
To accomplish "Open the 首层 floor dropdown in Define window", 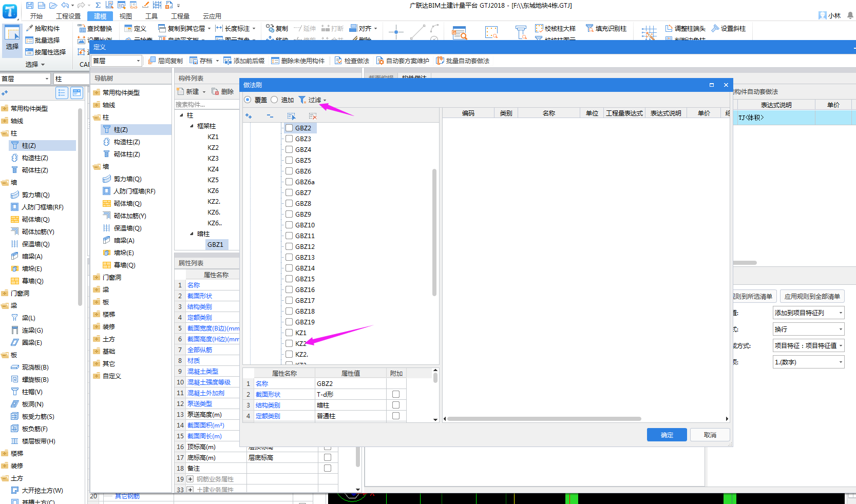I will [117, 61].
